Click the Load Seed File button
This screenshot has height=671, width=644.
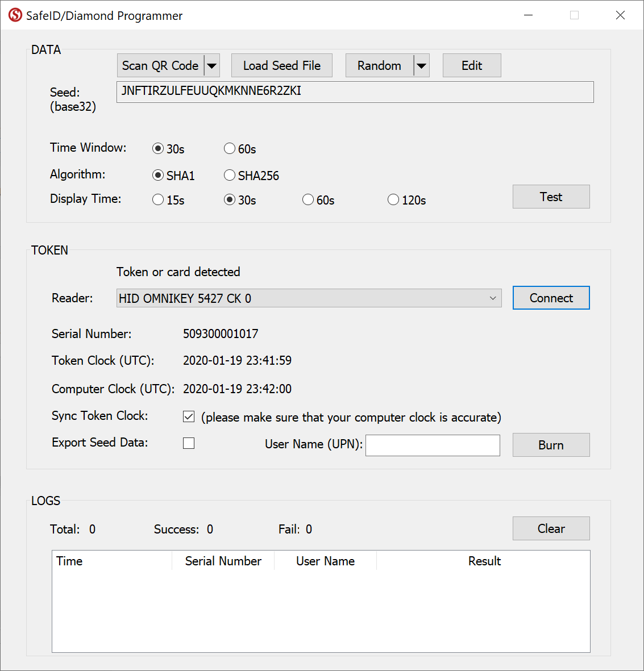tap(281, 66)
